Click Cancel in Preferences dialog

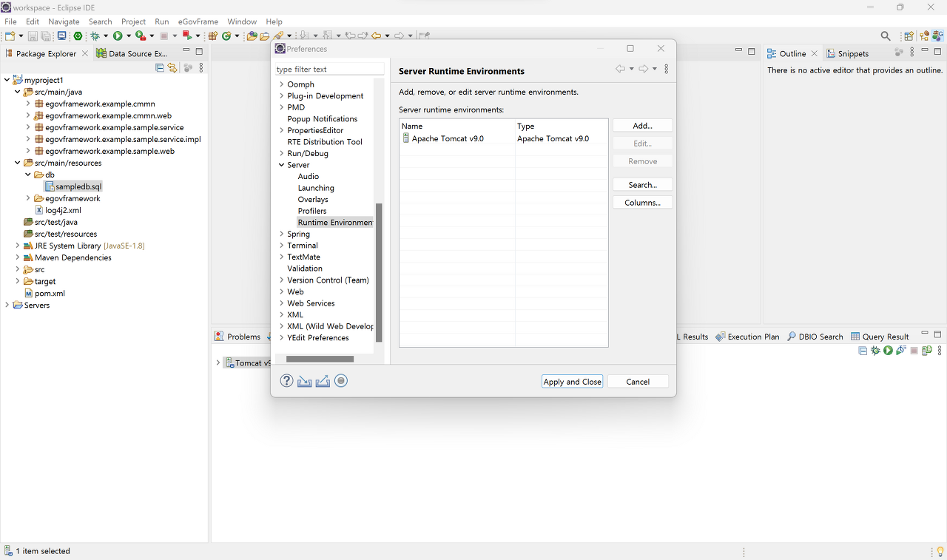point(638,382)
